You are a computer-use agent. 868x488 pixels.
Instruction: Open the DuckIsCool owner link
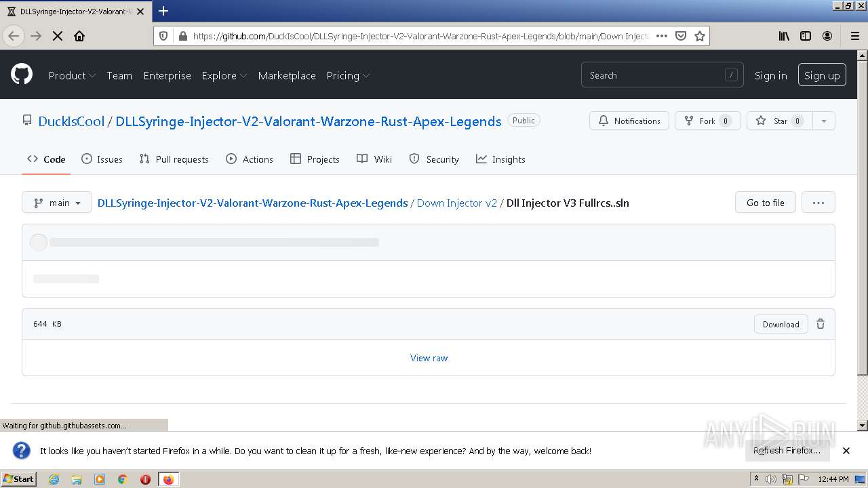(71, 121)
